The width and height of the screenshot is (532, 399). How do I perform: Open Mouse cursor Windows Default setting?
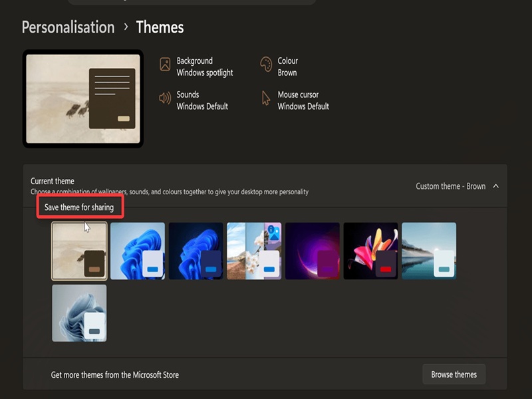(x=295, y=100)
